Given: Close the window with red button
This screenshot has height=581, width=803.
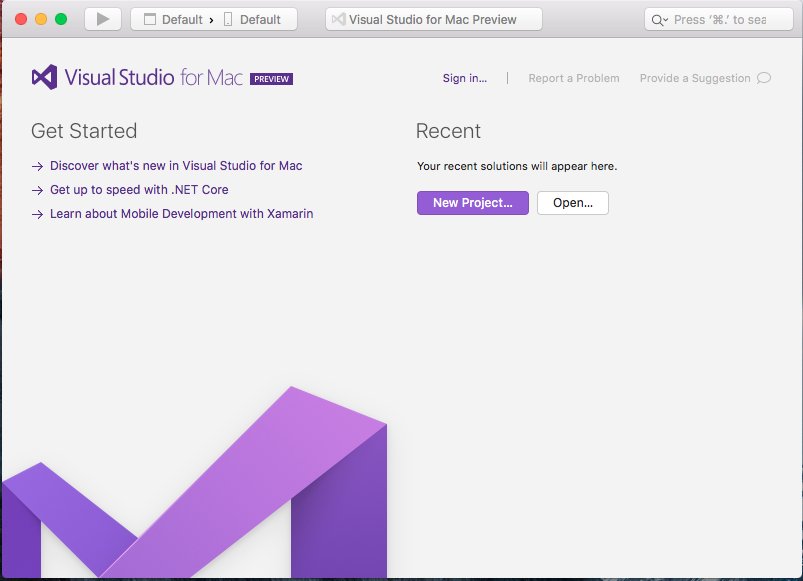Looking at the screenshot, I should (21, 19).
